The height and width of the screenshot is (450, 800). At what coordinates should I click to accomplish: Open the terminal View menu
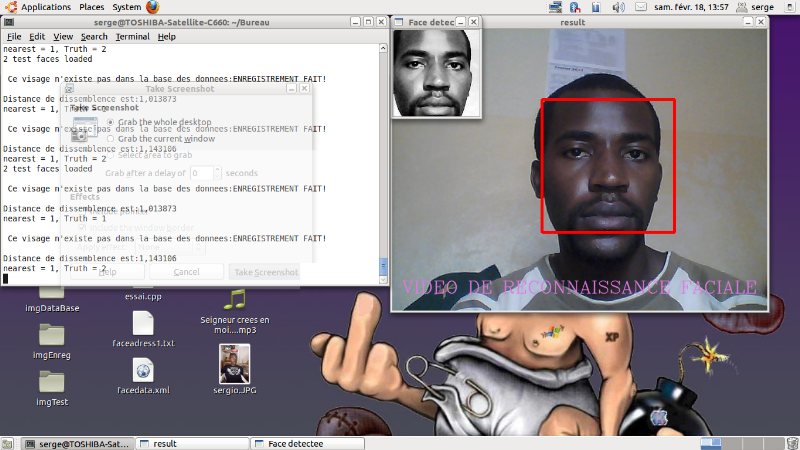point(63,37)
